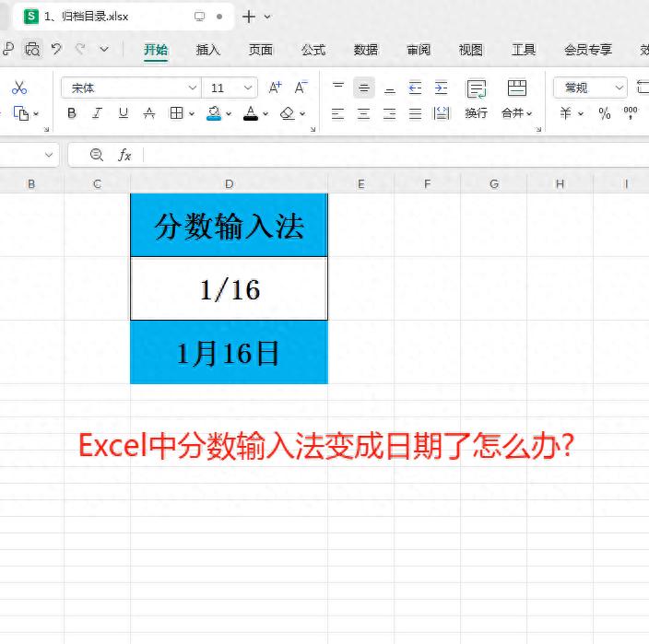Open the font color dropdown arrow
Viewport: 649px width, 644px height.
click(x=265, y=113)
